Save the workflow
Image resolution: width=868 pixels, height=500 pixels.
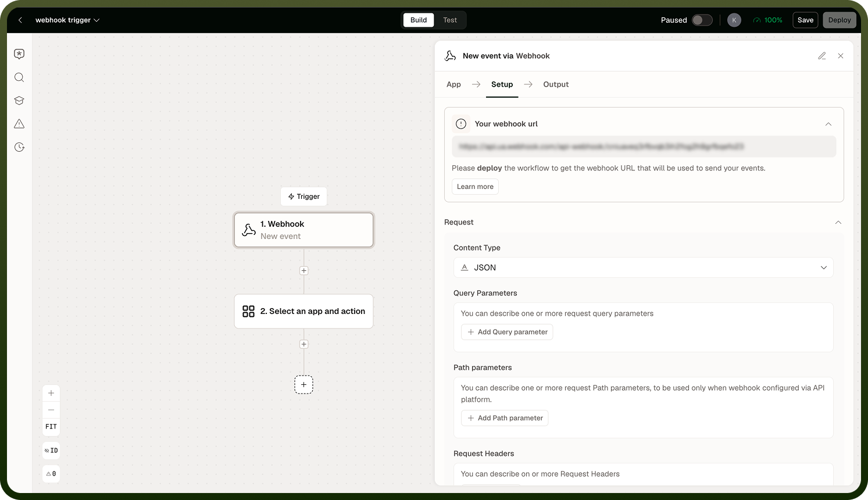coord(805,20)
